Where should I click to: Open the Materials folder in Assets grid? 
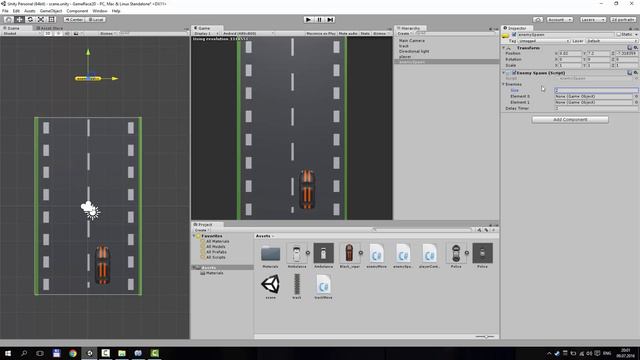point(270,254)
